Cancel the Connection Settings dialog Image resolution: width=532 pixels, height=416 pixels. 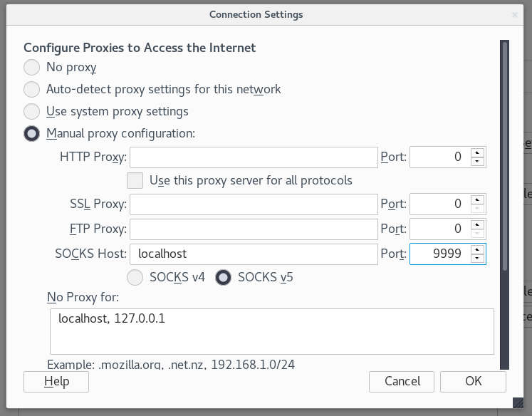(x=402, y=381)
